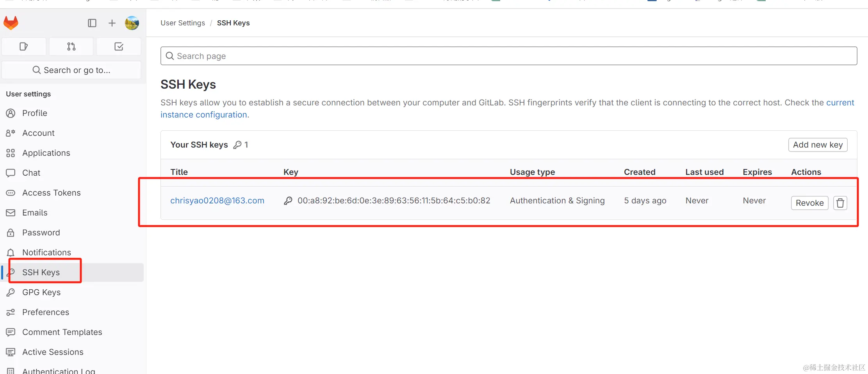Click the Your SSH keys count icon
This screenshot has width=868, height=374.
click(237, 145)
